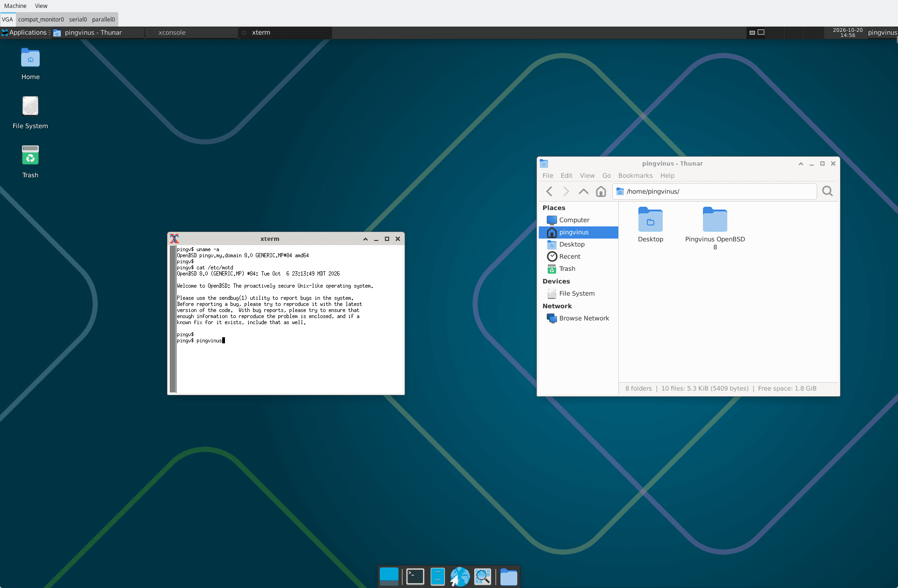Open Thunar File menu
The height and width of the screenshot is (588, 898).
(x=548, y=175)
